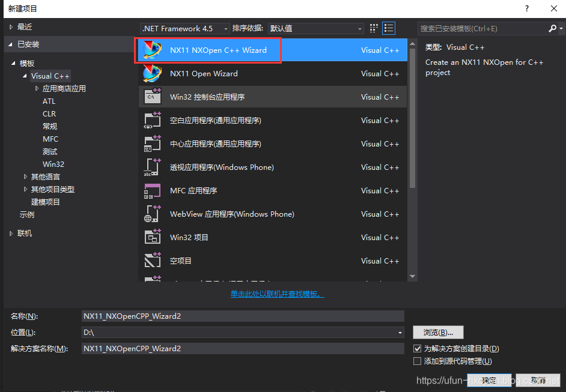This screenshot has height=392, width=566.
Task: Collapse the 已安装 section
Action: [x=10, y=44]
